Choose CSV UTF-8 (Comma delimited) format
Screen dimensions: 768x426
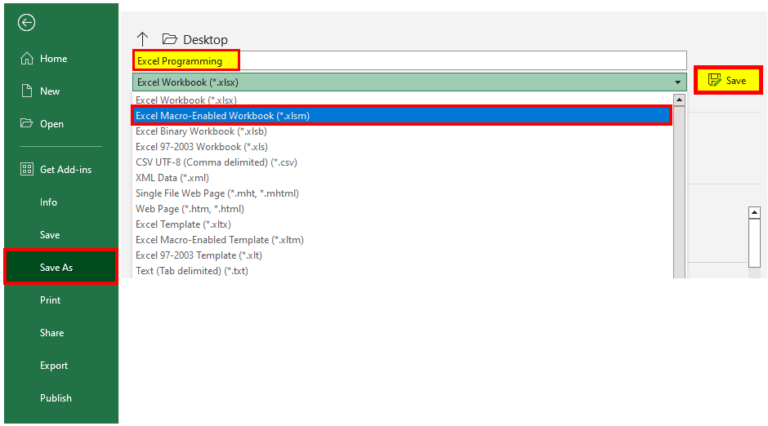pos(216,162)
